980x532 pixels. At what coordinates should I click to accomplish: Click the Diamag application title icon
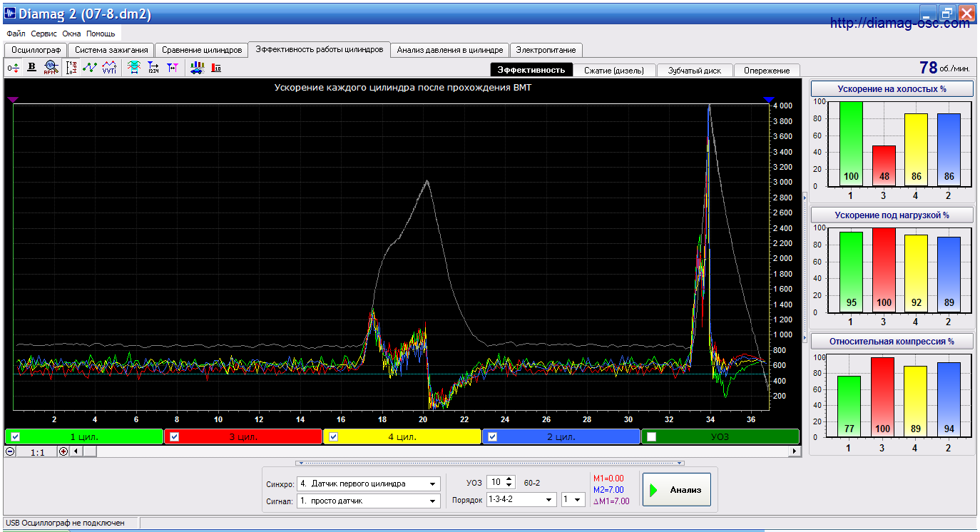coord(10,14)
